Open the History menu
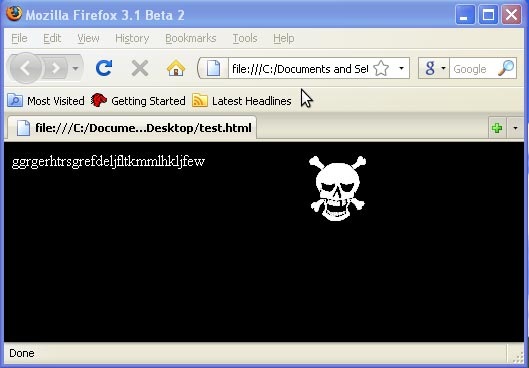The image size is (529, 368). (132, 38)
